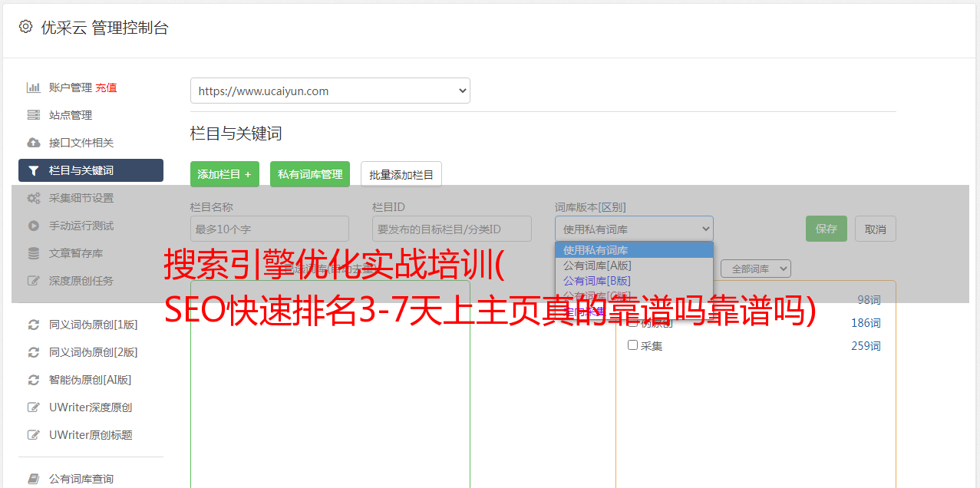Click the edit icon for 深度原创任务
980x488 pixels.
34,281
